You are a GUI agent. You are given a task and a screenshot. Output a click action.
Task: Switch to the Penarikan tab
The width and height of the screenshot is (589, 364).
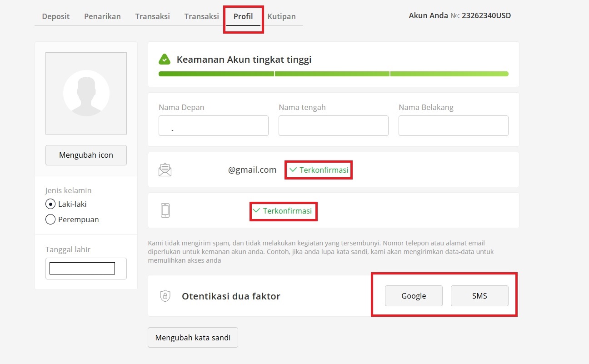102,16
